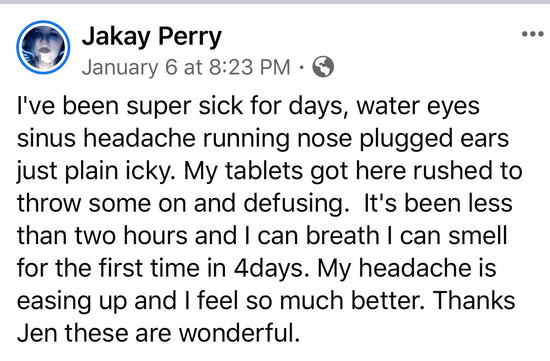Click the "8:23 PM" time text

coord(250,67)
